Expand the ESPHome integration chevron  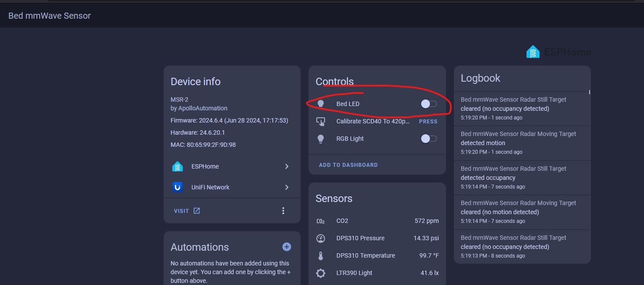(287, 166)
